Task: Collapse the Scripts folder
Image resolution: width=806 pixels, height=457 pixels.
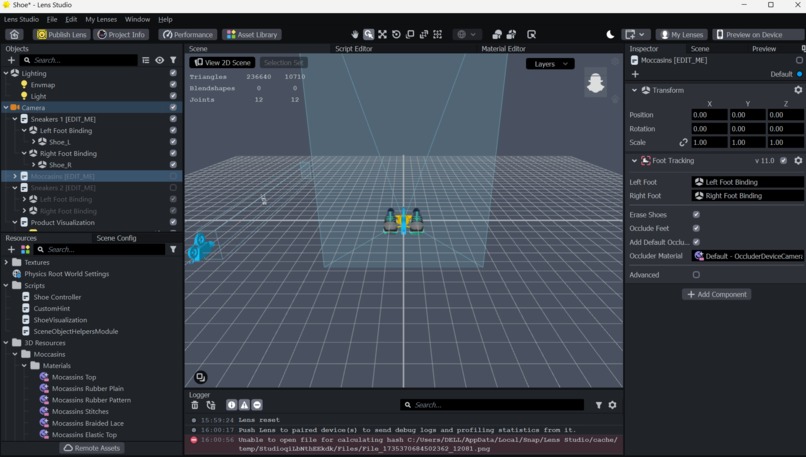Action: pos(6,285)
